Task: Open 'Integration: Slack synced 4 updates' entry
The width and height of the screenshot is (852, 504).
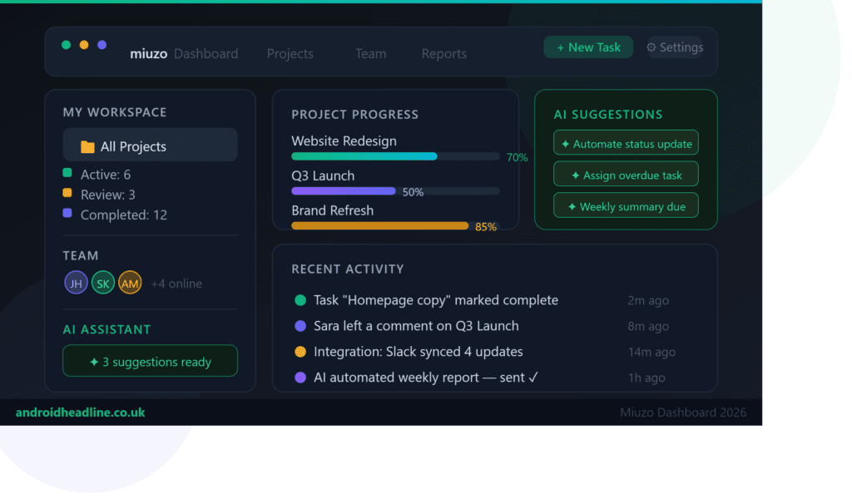Action: [x=419, y=352]
